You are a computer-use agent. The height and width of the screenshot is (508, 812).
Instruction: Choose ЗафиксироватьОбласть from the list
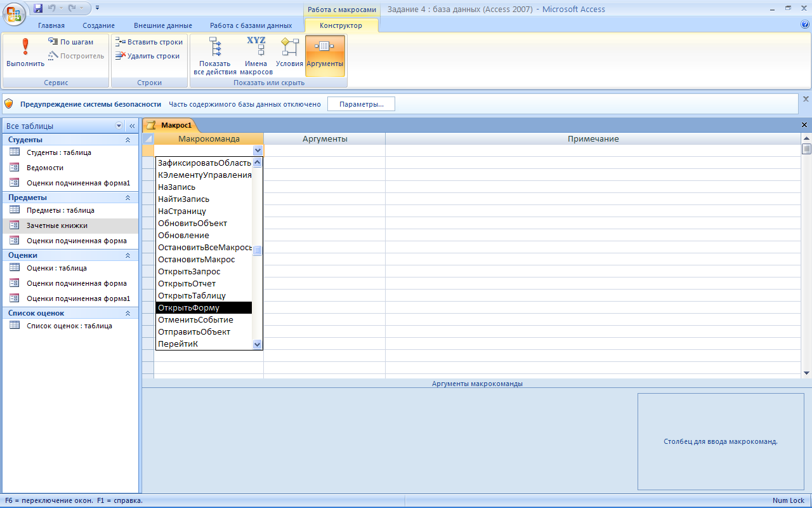point(204,163)
